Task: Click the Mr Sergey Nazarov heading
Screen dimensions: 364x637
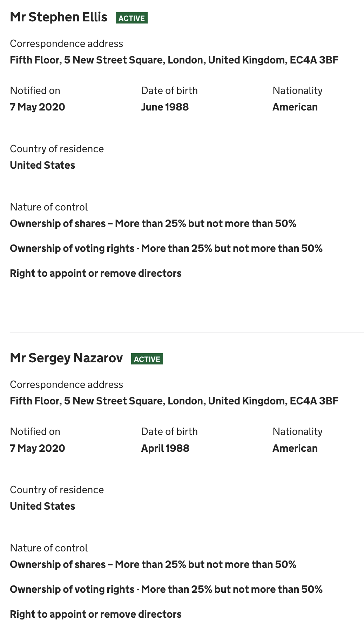Action: (x=66, y=358)
